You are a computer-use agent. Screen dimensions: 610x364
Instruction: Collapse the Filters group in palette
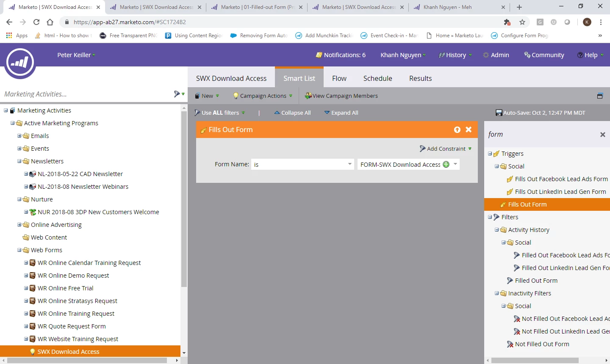(490, 217)
